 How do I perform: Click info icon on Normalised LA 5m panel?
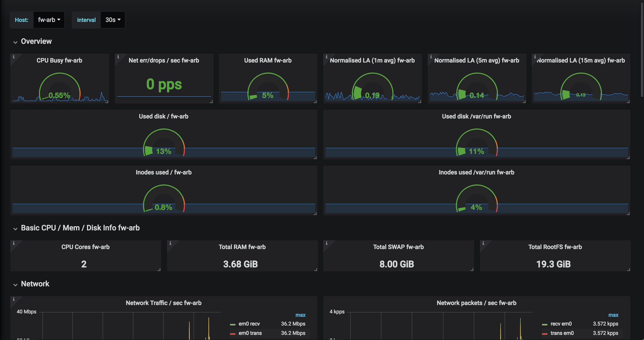coord(431,57)
